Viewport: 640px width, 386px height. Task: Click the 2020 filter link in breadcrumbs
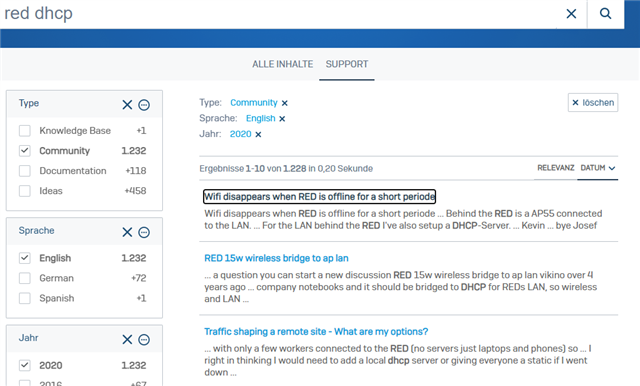(x=240, y=134)
